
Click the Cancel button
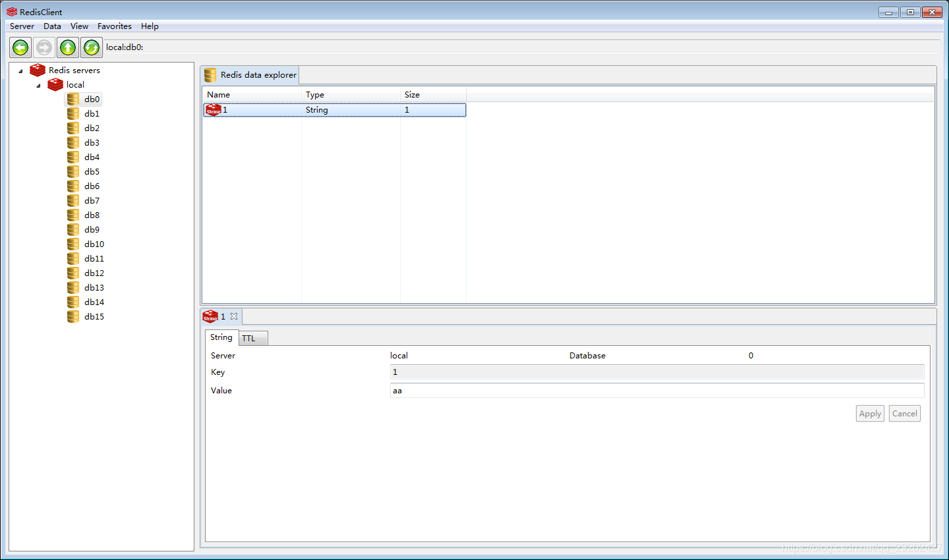pos(905,414)
